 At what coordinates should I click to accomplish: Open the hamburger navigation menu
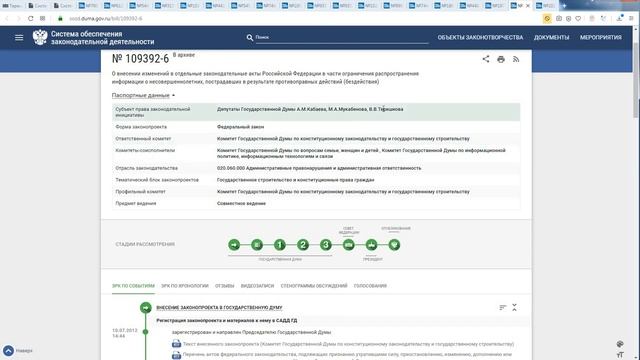pyautogui.click(x=19, y=38)
